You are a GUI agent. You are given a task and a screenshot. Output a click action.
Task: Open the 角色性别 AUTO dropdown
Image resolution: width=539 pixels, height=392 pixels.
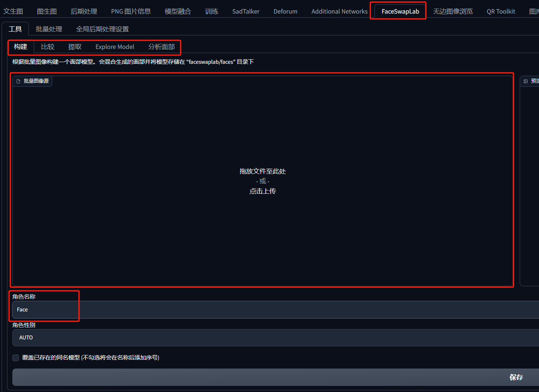point(276,337)
